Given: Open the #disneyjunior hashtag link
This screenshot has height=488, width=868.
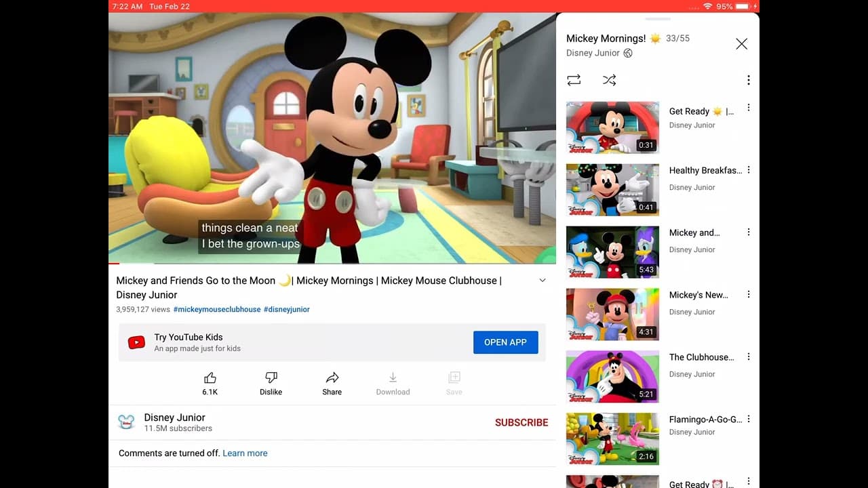Looking at the screenshot, I should click(x=287, y=309).
